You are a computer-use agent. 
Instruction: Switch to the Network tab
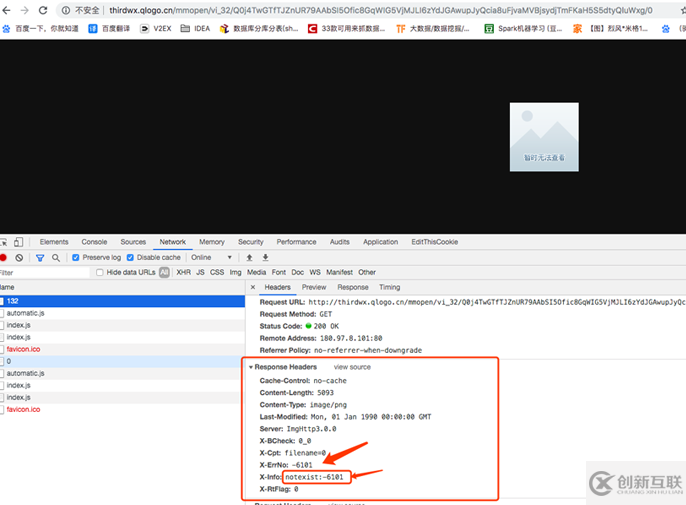172,242
